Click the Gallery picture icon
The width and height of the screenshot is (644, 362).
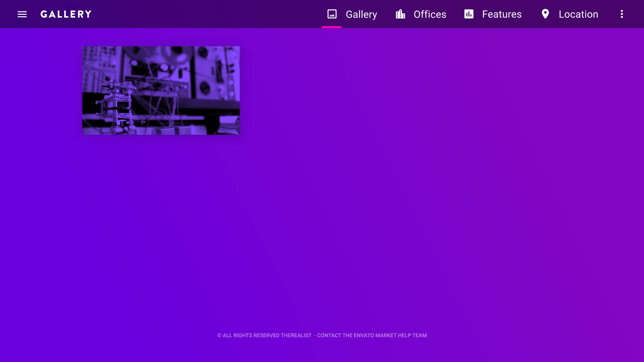pos(332,14)
